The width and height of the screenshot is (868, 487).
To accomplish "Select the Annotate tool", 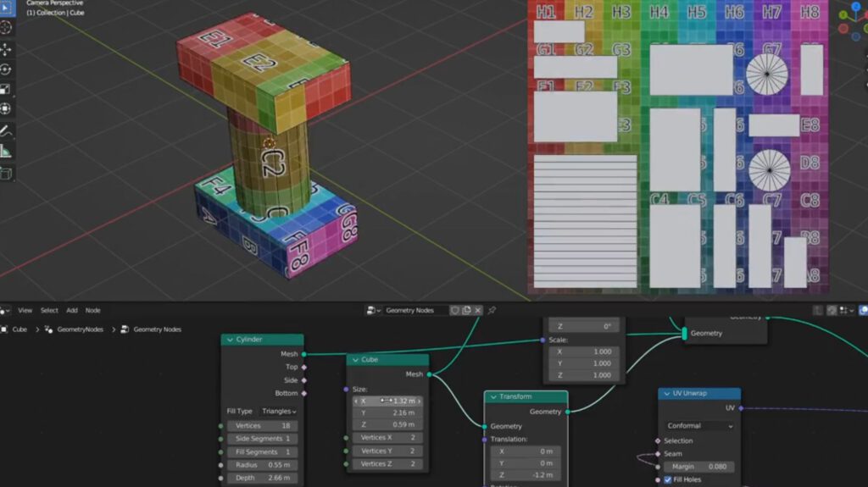I will pos(6,131).
